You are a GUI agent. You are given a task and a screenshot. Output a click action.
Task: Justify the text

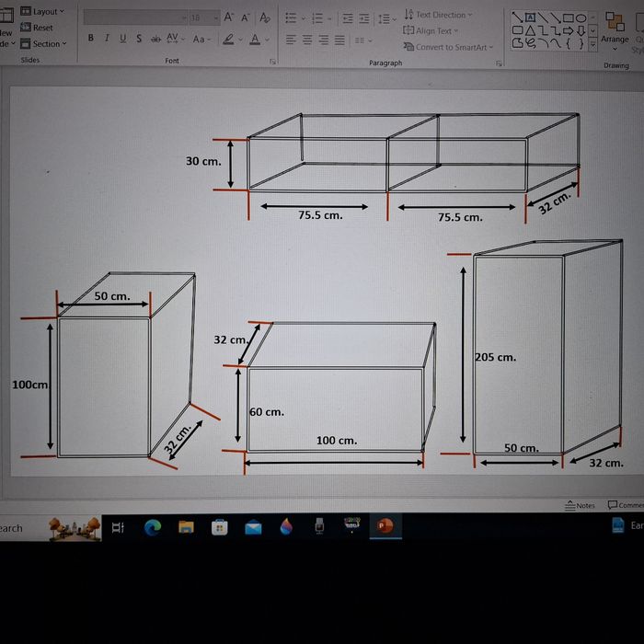coord(339,40)
